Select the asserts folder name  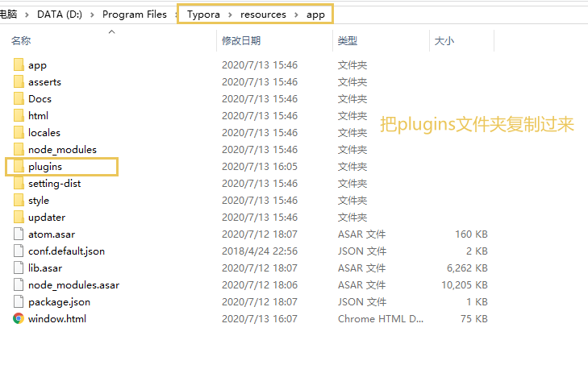(44, 81)
